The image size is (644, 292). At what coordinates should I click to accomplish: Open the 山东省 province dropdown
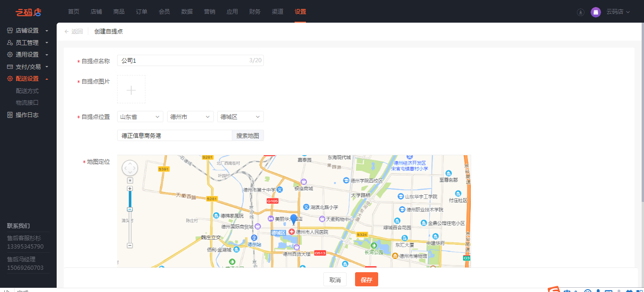[x=140, y=117]
